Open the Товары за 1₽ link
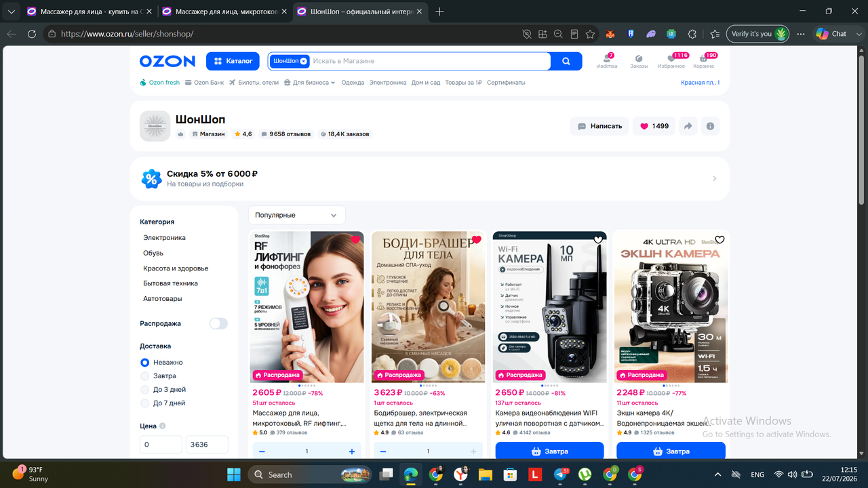The image size is (868, 488). click(x=463, y=83)
